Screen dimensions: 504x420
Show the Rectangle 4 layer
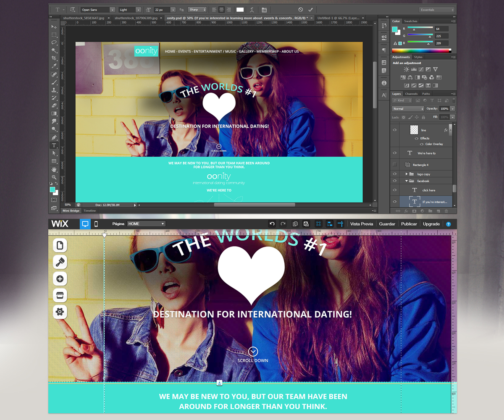pos(394,165)
